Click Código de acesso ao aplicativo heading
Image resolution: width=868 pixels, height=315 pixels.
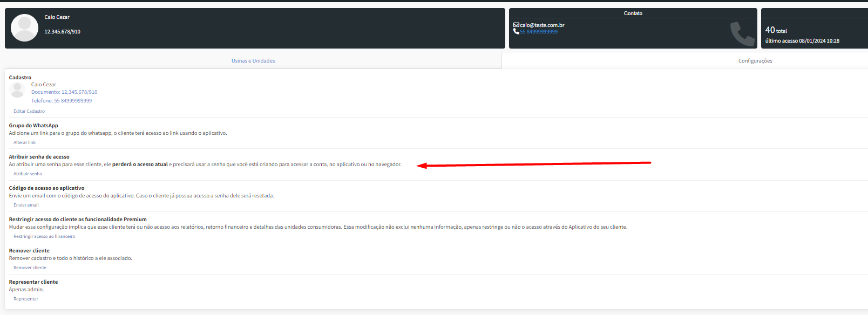point(46,188)
